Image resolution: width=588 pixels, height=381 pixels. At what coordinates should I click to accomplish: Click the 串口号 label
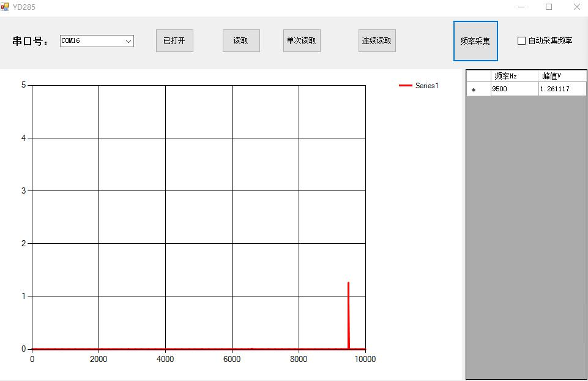(30, 41)
